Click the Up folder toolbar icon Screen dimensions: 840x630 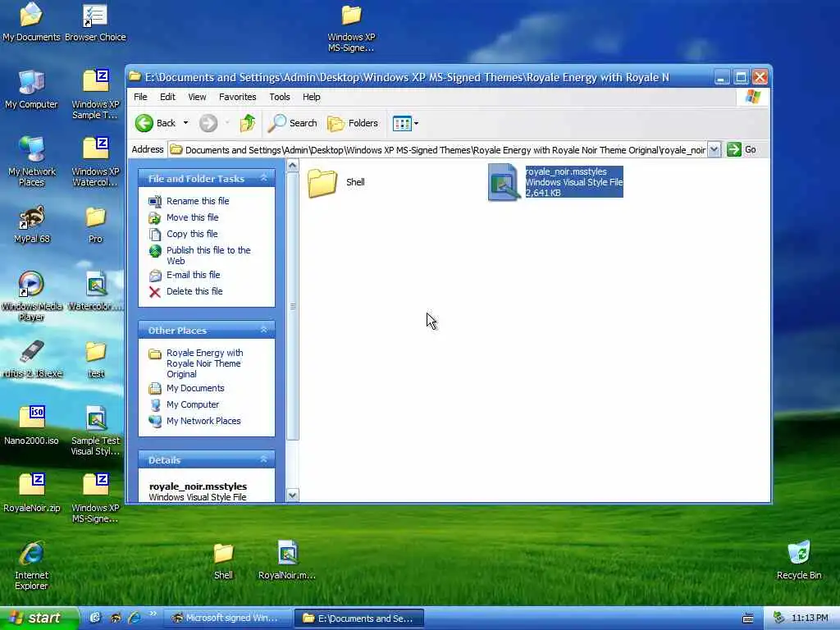click(x=247, y=123)
